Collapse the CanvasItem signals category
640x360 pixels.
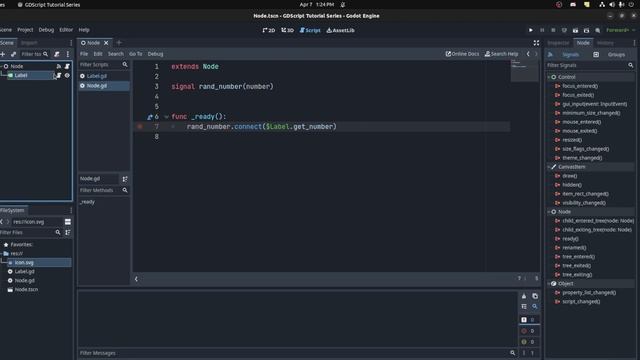549,167
